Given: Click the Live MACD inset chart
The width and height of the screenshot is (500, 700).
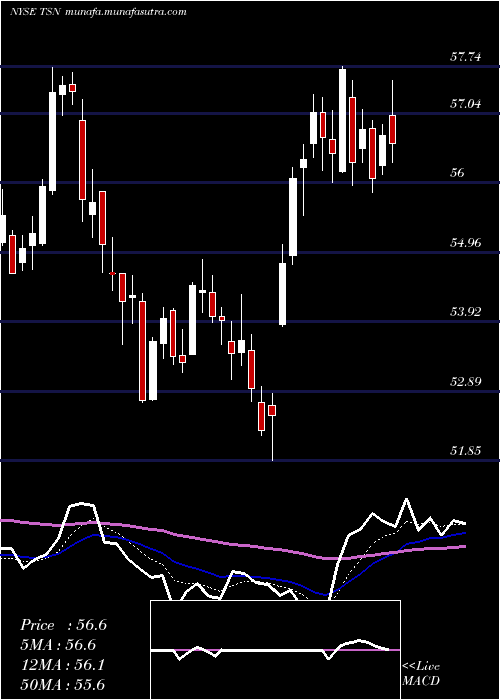Looking at the screenshot, I should click(275, 650).
